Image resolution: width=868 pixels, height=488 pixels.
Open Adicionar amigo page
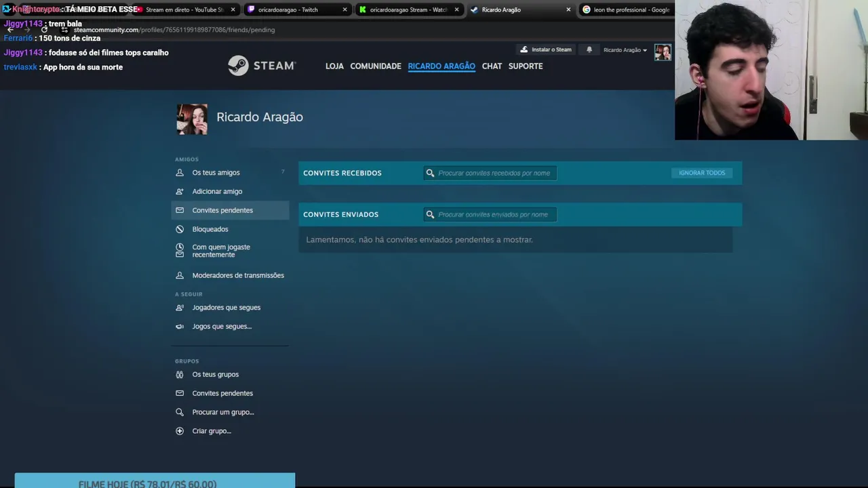point(217,192)
